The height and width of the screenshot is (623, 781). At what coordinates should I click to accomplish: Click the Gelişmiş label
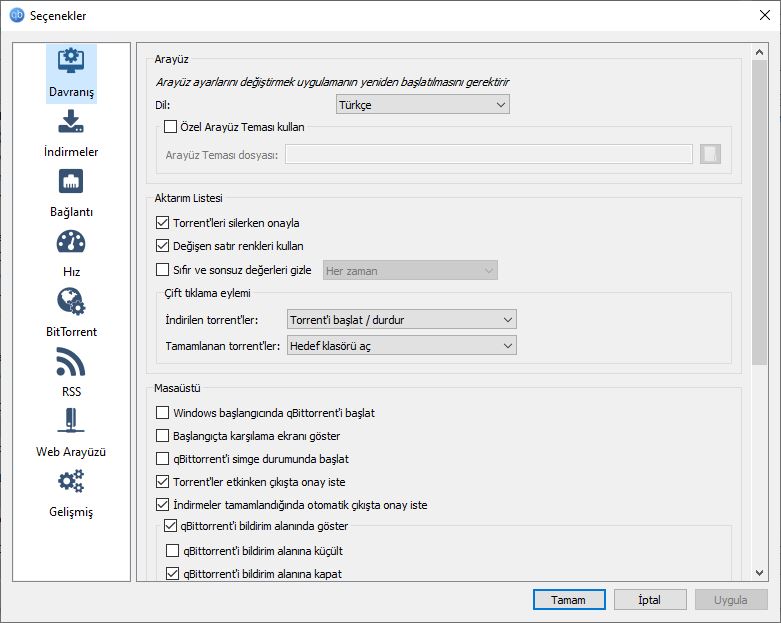tap(71, 512)
